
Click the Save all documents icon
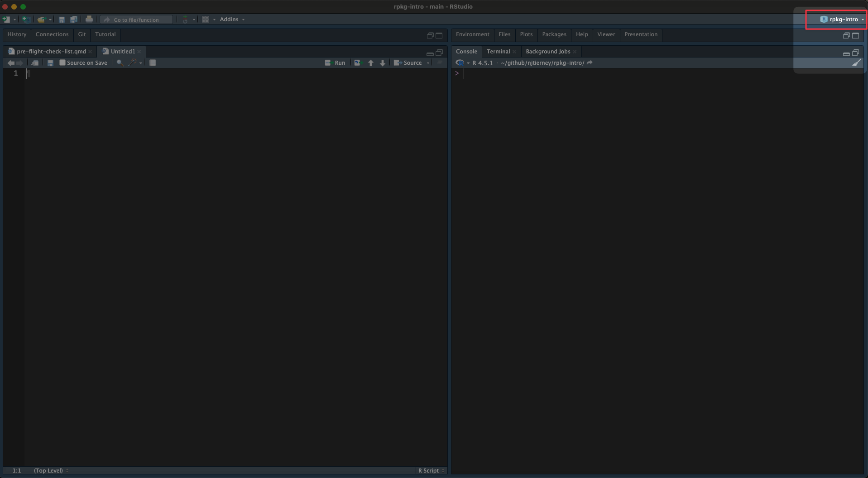pos(73,19)
